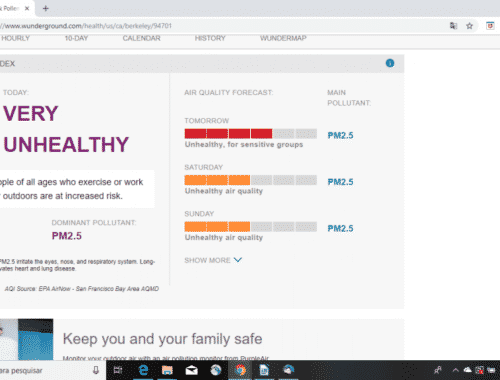The width and height of the screenshot is (500, 380).
Task: Click the taskbar microphone icon
Action: pos(96,370)
